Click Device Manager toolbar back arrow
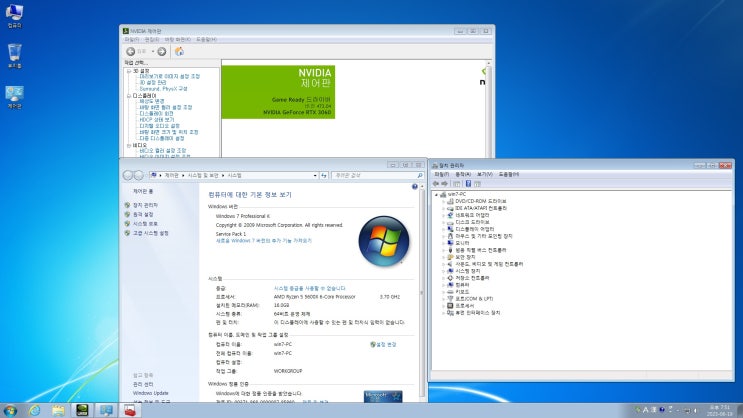The height and width of the screenshot is (418, 743). (x=436, y=183)
